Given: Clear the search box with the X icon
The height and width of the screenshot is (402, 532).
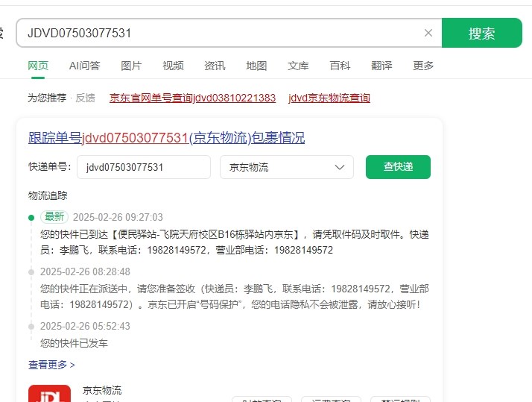Looking at the screenshot, I should pos(428,33).
